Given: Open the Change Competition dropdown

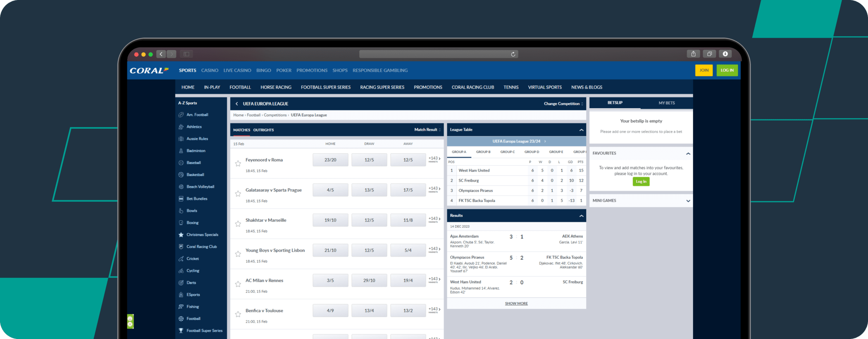Looking at the screenshot, I should (x=563, y=104).
